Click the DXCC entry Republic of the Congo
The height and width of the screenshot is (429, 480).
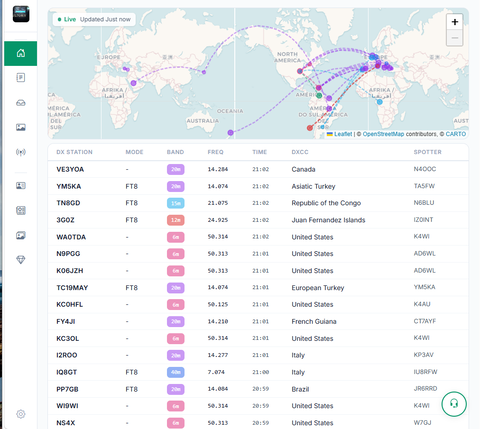[x=326, y=203]
